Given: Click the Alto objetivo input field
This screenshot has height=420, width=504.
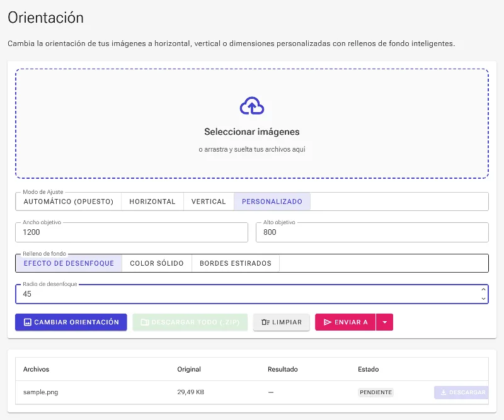Looking at the screenshot, I should point(372,232).
